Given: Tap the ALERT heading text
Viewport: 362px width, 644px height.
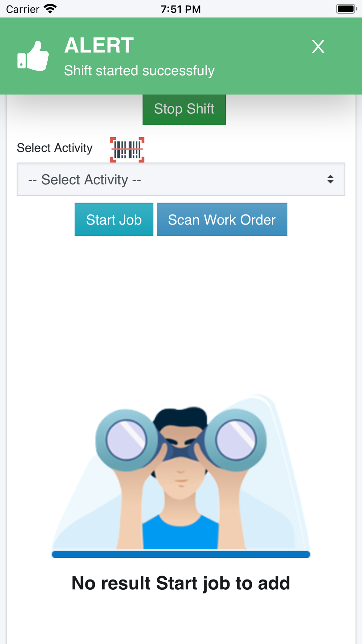Looking at the screenshot, I should [x=99, y=45].
